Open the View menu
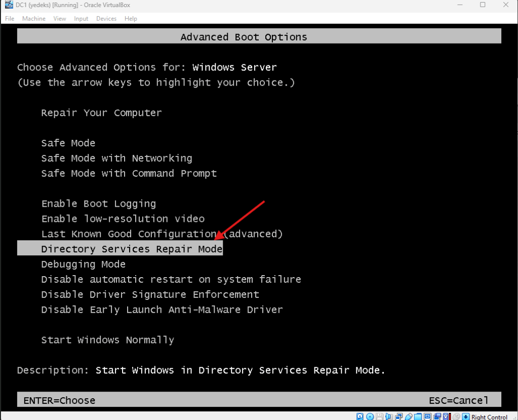This screenshot has height=420, width=518. 60,19
